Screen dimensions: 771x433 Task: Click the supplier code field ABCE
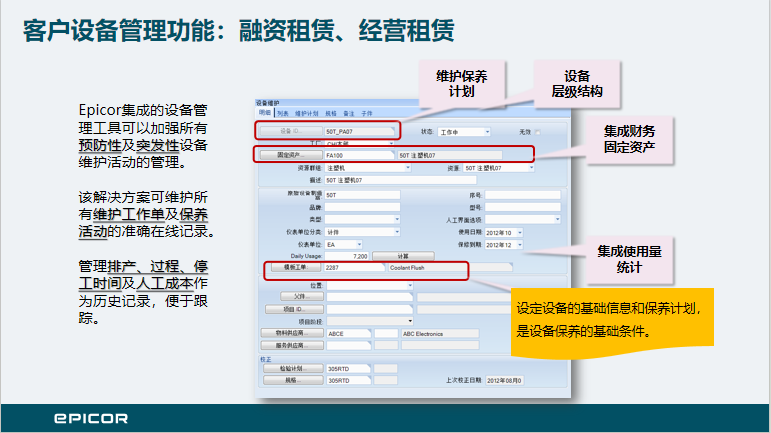pyautogui.click(x=349, y=333)
